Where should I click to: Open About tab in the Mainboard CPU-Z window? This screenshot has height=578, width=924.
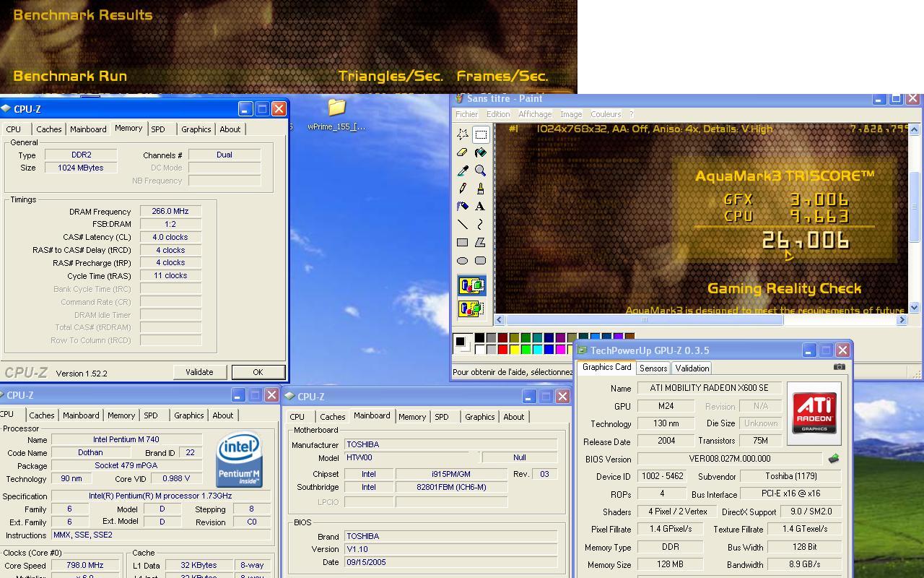[x=514, y=417]
